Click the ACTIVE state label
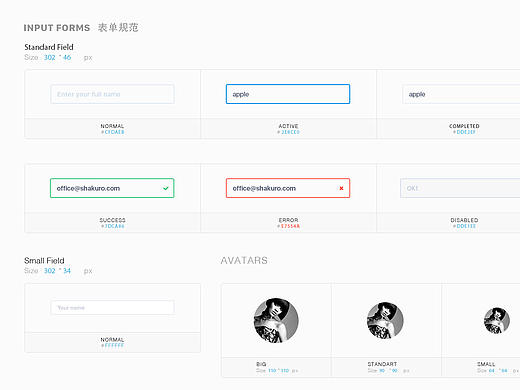 288,126
